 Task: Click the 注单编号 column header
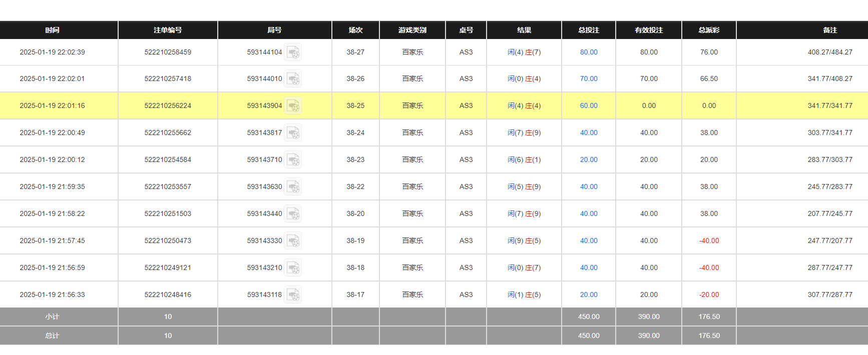pyautogui.click(x=168, y=30)
